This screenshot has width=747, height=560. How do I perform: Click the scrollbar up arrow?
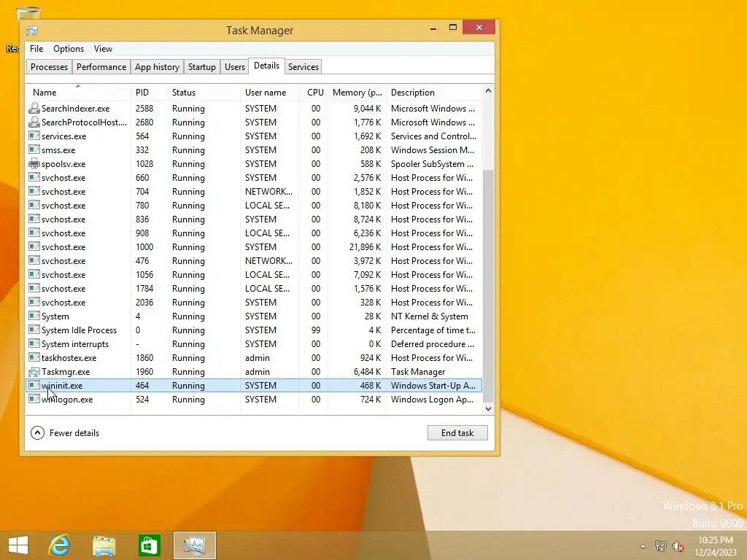click(x=488, y=90)
